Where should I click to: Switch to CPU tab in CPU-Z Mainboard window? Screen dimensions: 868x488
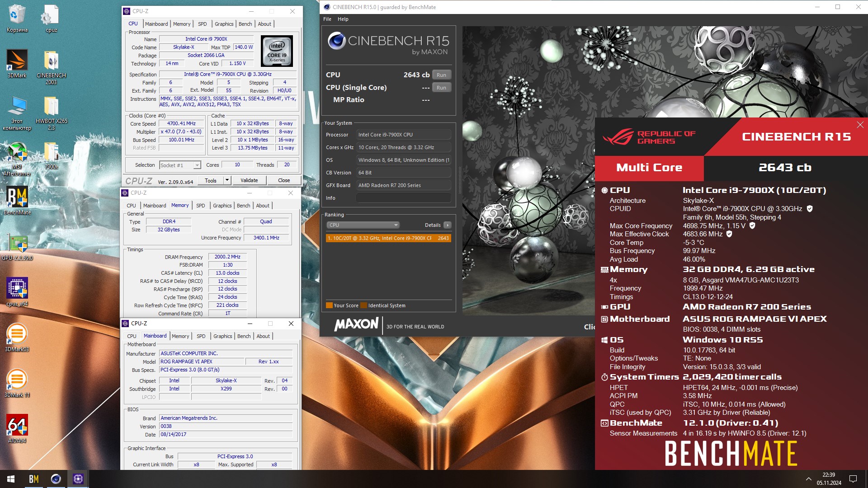pos(132,336)
